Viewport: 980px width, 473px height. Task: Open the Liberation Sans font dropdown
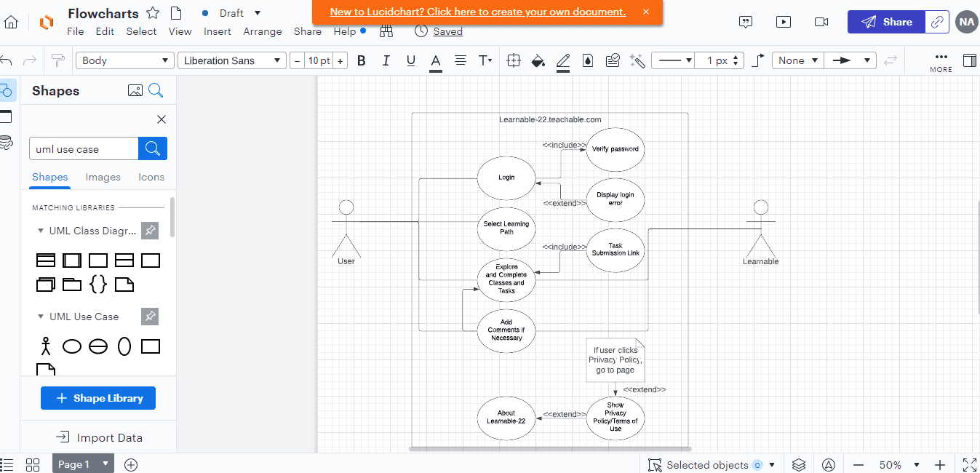tap(231, 61)
